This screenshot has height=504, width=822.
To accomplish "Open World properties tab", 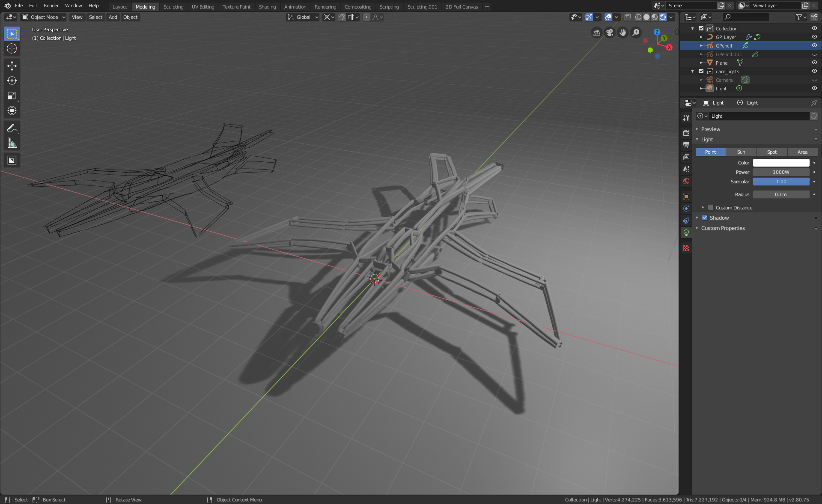I will (x=686, y=181).
